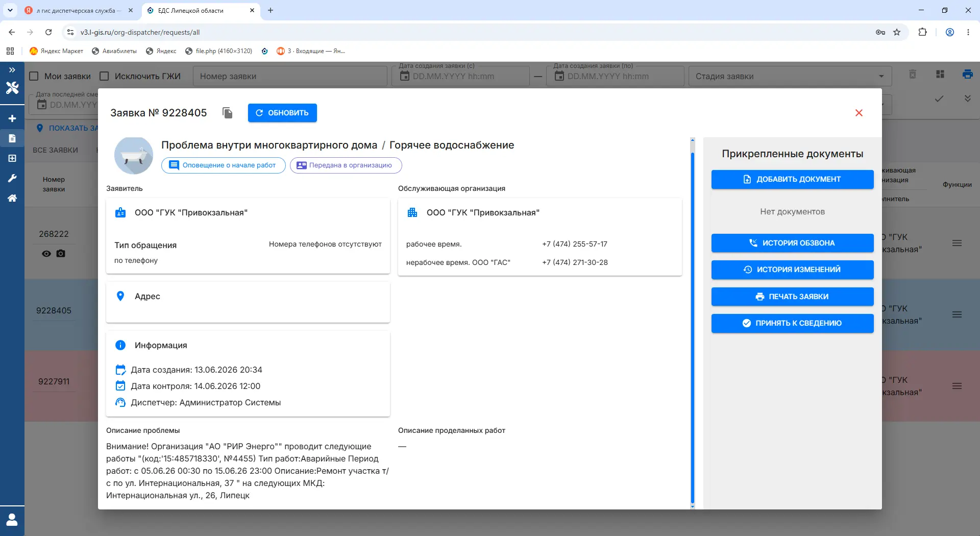This screenshot has width=980, height=536.
Task: Open the table-plus icon in left sidebar
Action: [x=12, y=158]
